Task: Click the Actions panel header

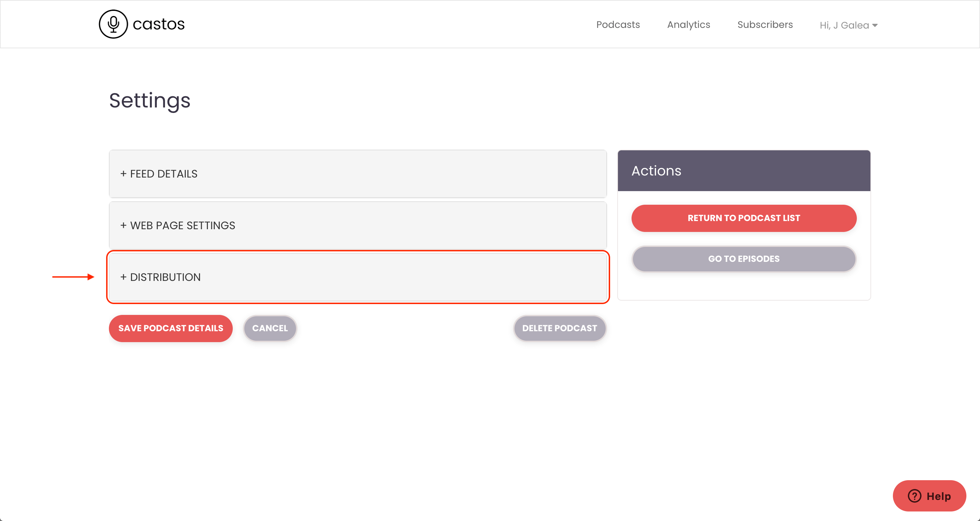Action: tap(744, 171)
